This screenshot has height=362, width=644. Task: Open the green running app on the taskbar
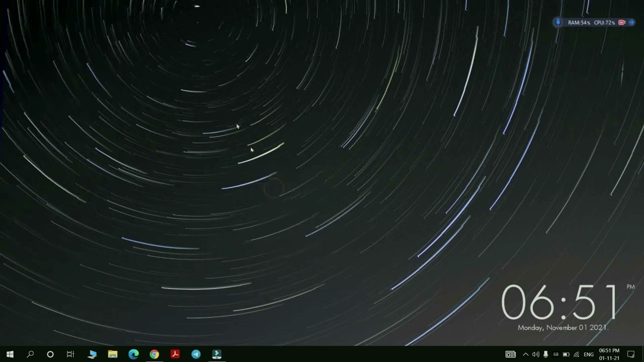216,354
